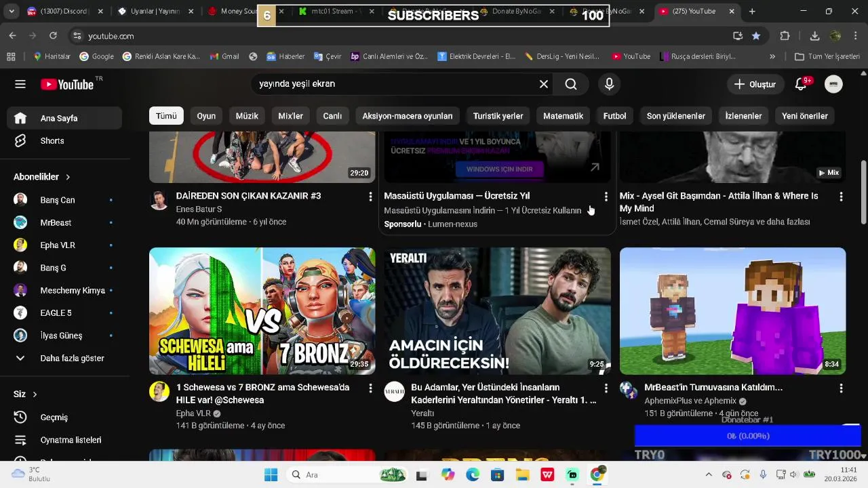Click the Oluştur create button
Image resolution: width=868 pixels, height=488 pixels.
(x=755, y=84)
